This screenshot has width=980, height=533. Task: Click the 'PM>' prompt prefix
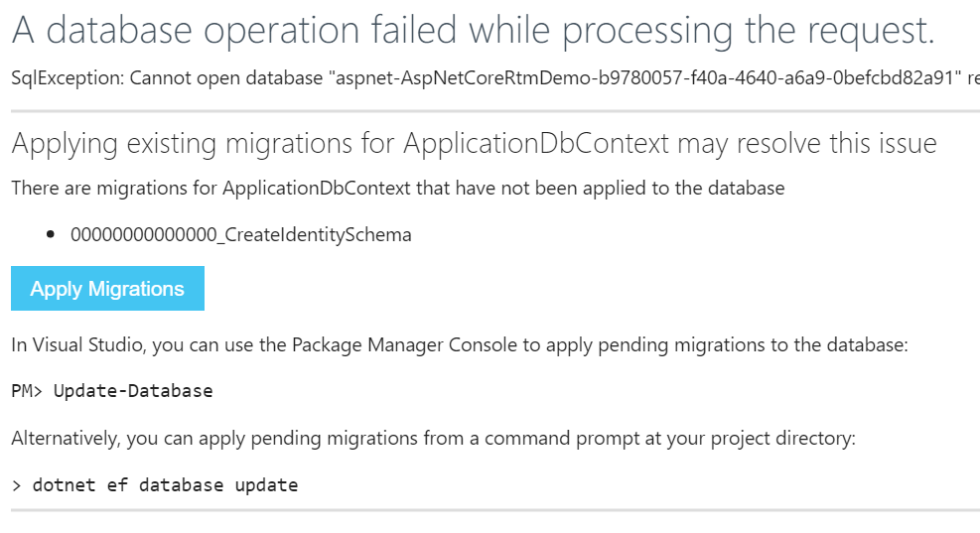27,391
